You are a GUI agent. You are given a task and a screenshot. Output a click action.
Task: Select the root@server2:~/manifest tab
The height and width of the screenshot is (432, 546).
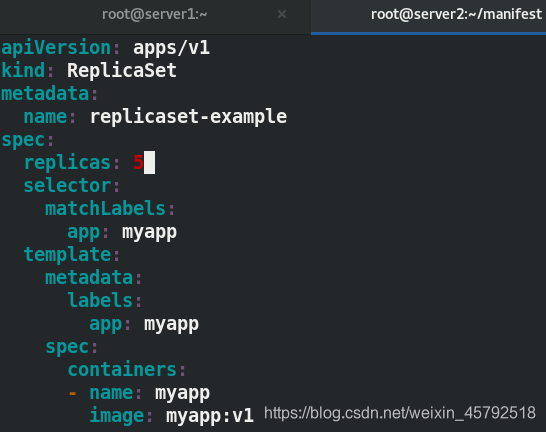pos(456,14)
